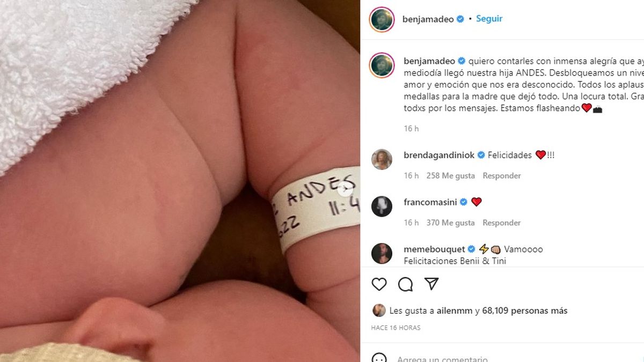Open emoji picker in comment box

pyautogui.click(x=379, y=358)
